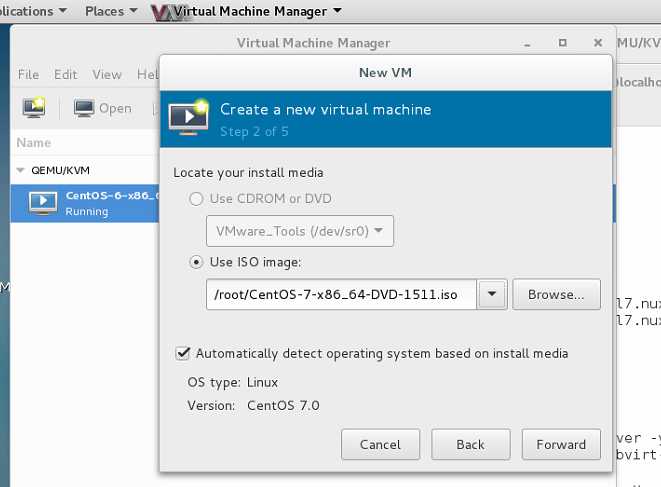Select the CentOS-6-x86 VM row

click(x=85, y=203)
